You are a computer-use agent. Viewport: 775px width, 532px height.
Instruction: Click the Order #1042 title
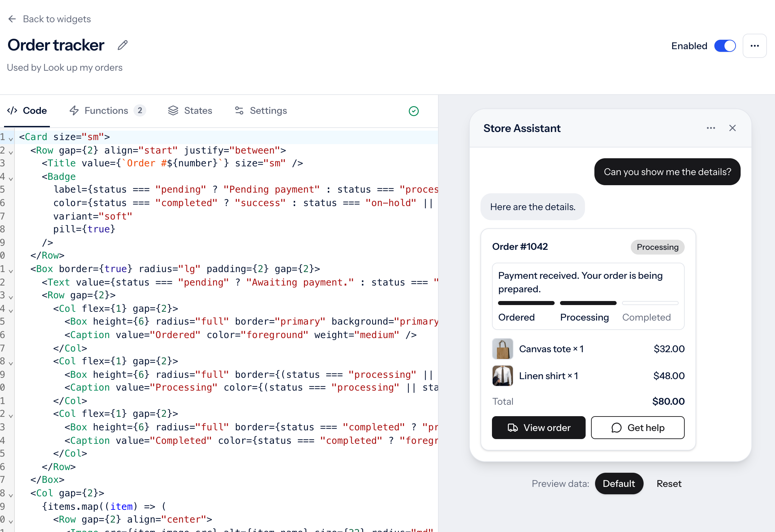[x=520, y=246]
